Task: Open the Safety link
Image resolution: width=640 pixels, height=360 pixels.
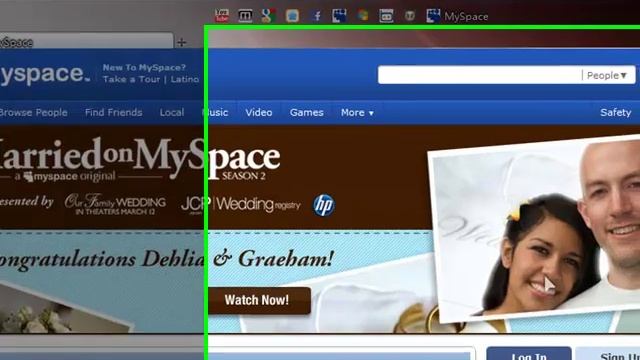Action: (x=616, y=113)
